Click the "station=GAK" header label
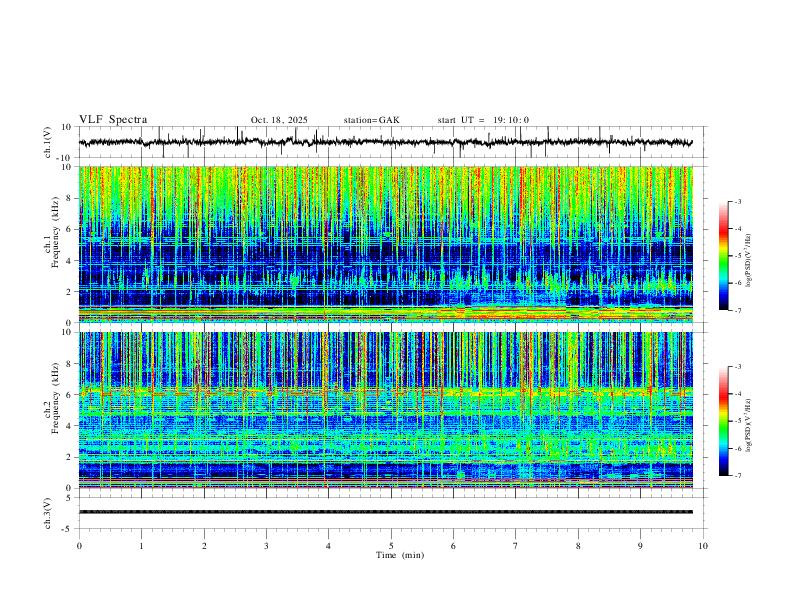 point(371,120)
